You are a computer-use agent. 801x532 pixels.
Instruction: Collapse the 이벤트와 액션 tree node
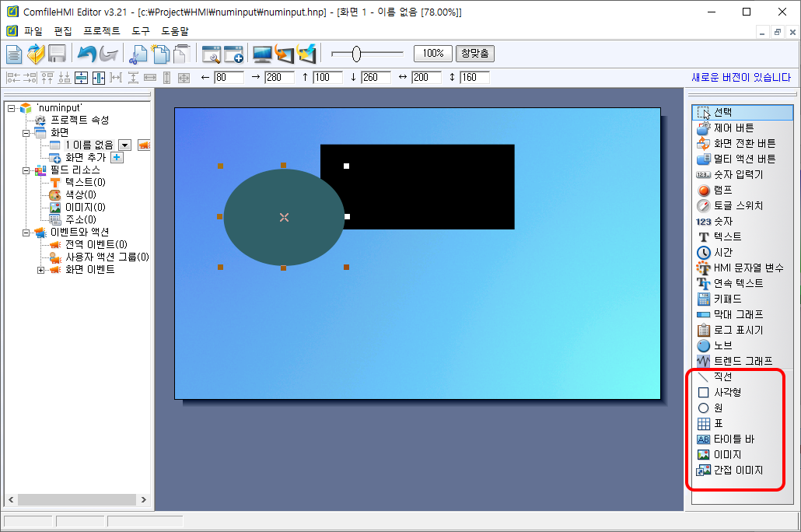coord(26,233)
